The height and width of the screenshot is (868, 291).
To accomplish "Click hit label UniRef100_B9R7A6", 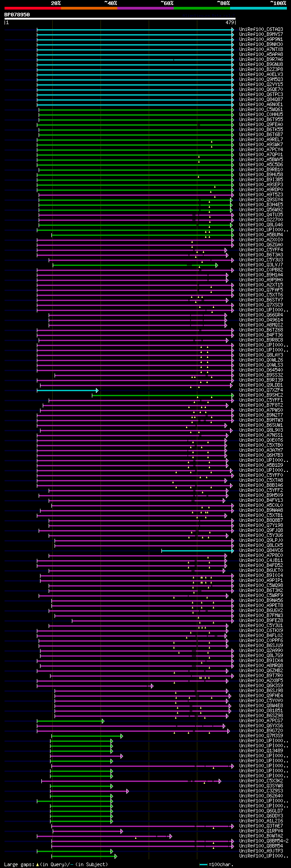I will click(261, 60).
